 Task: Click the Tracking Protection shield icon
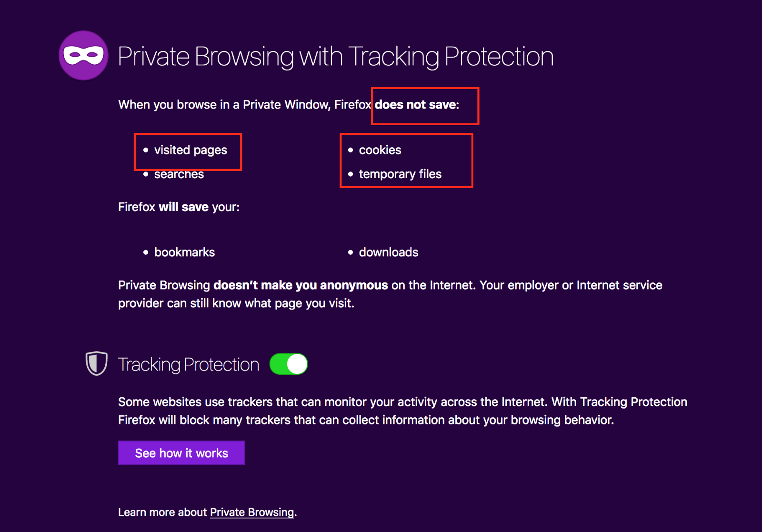pyautogui.click(x=96, y=363)
